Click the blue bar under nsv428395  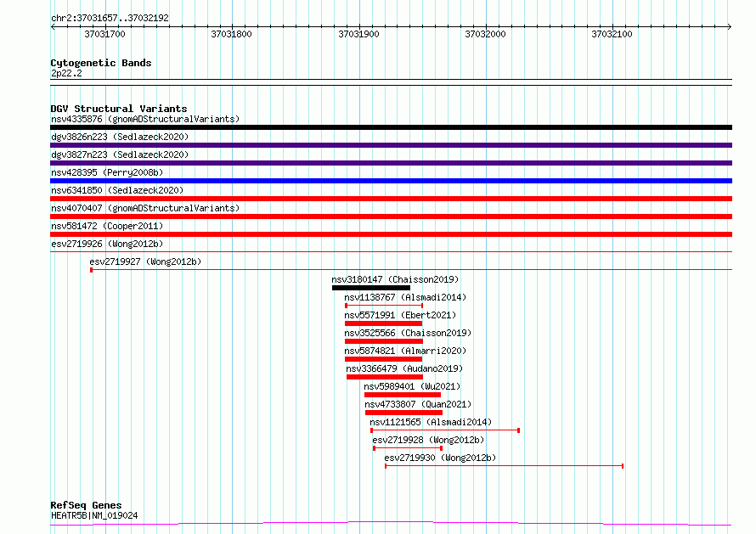[391, 181]
